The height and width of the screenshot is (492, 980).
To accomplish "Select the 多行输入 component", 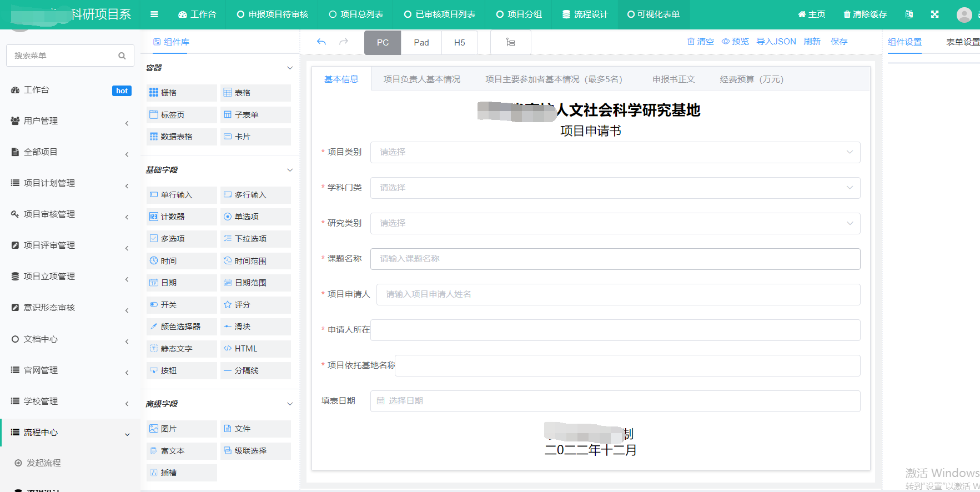I will 255,195.
